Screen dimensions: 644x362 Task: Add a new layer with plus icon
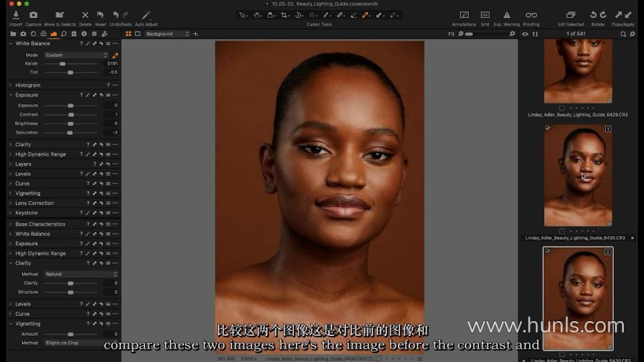[195, 34]
